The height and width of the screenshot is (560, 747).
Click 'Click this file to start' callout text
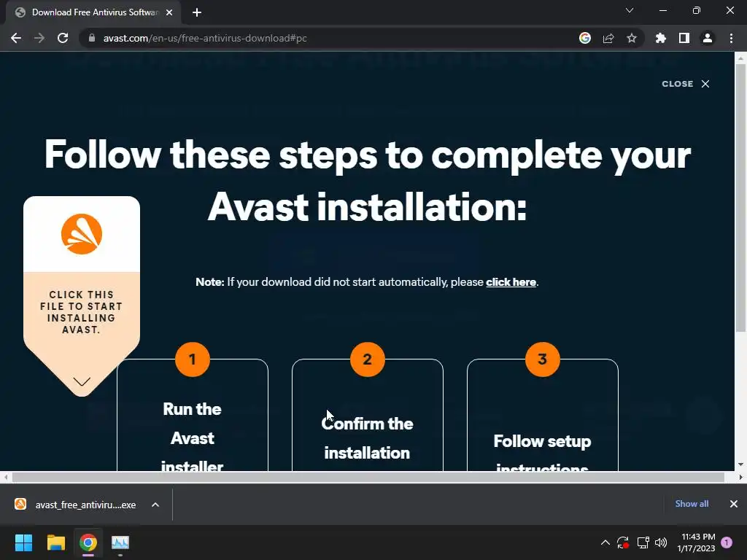pyautogui.click(x=82, y=312)
